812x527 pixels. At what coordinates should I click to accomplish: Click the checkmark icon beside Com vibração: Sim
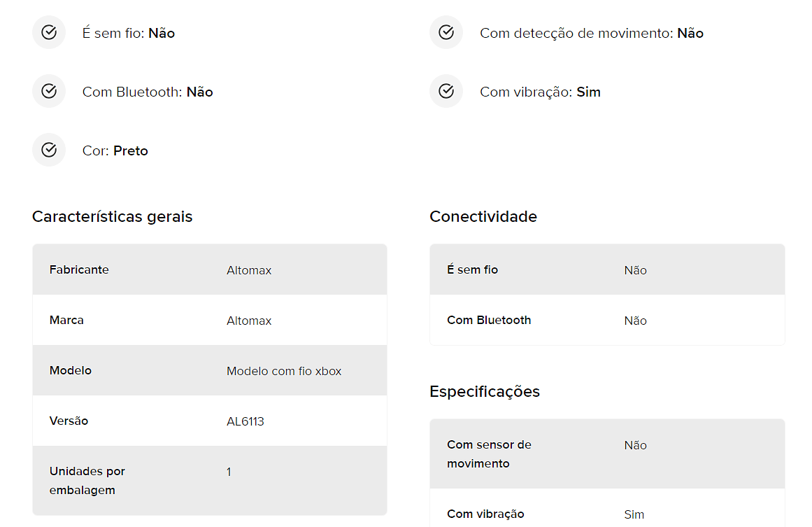(x=446, y=91)
